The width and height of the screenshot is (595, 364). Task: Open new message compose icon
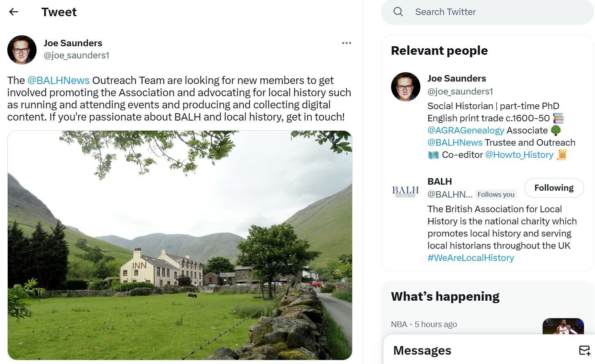tap(584, 350)
